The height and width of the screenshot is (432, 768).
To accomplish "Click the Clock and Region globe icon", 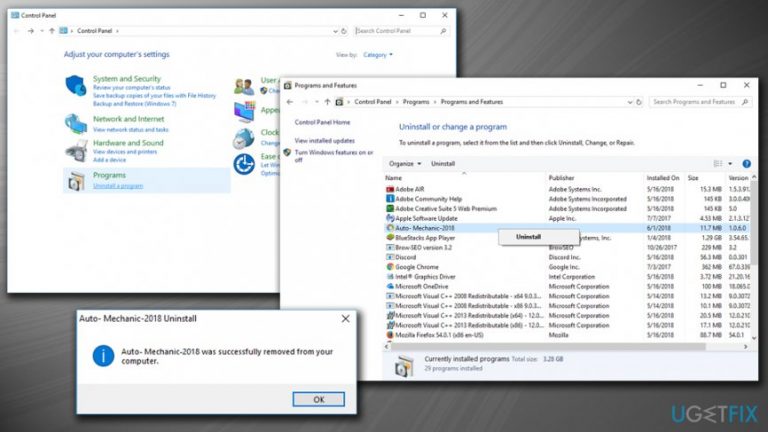I will click(x=243, y=139).
